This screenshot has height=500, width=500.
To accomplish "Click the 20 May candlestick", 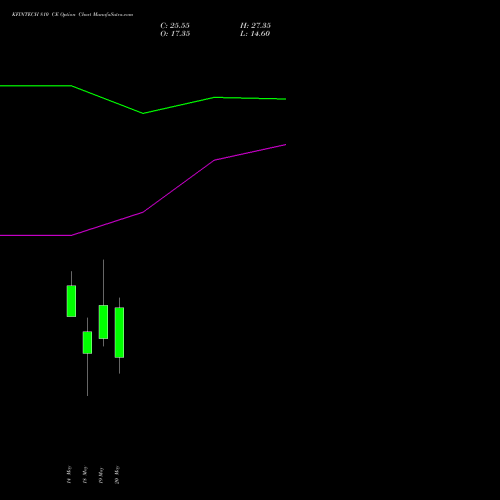I will (119, 332).
